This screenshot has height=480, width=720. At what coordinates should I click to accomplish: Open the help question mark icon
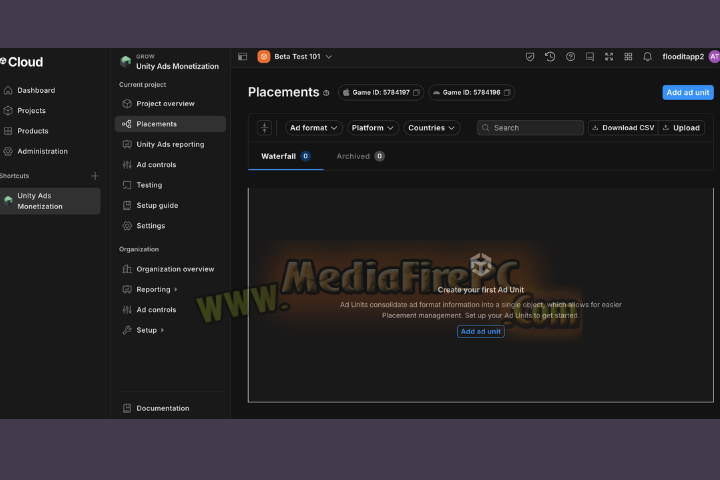[570, 56]
